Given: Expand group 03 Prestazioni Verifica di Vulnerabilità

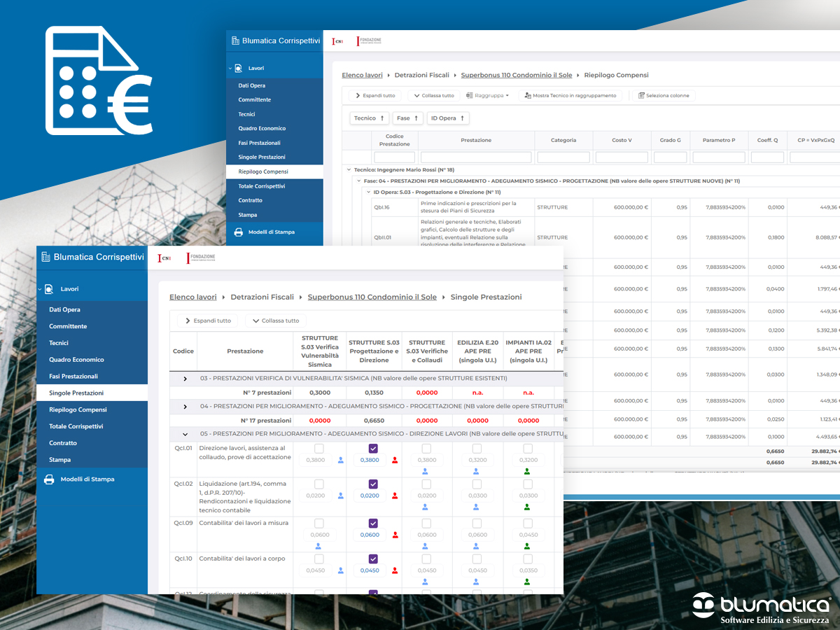Looking at the screenshot, I should click(x=185, y=379).
